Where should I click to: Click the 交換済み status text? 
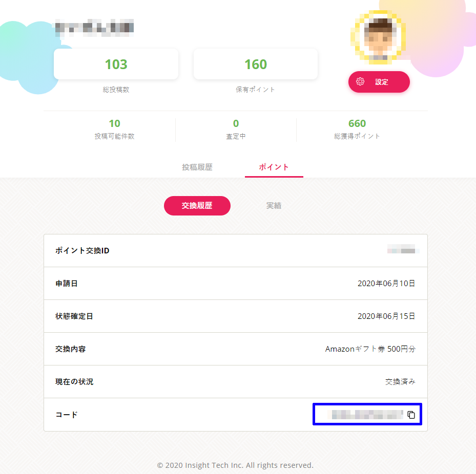[400, 381]
